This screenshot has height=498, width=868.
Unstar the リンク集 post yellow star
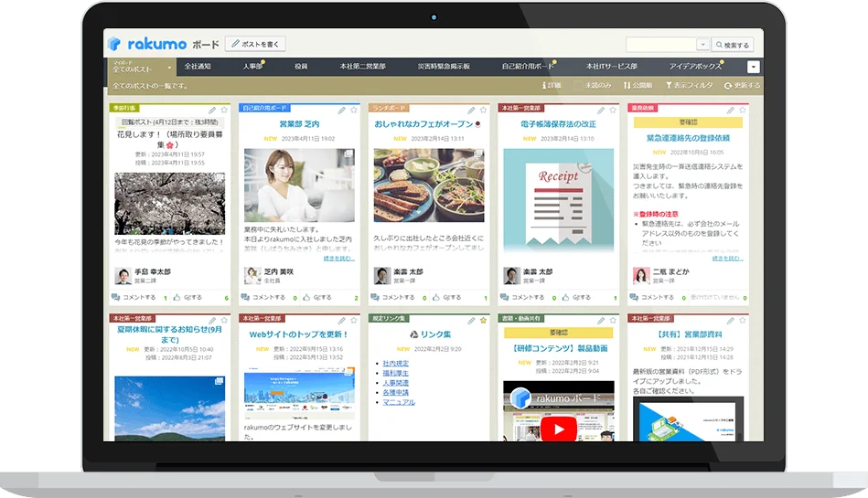point(483,321)
